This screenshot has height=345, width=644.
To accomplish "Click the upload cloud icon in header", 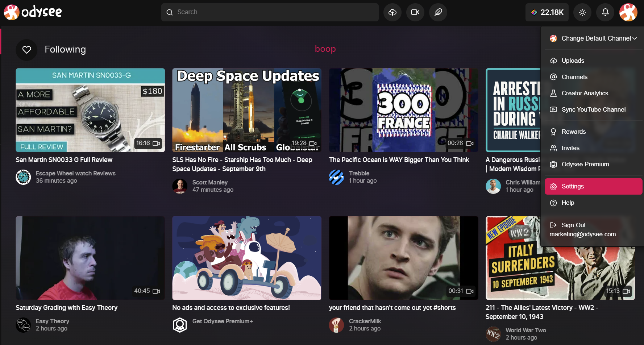I will click(x=392, y=12).
